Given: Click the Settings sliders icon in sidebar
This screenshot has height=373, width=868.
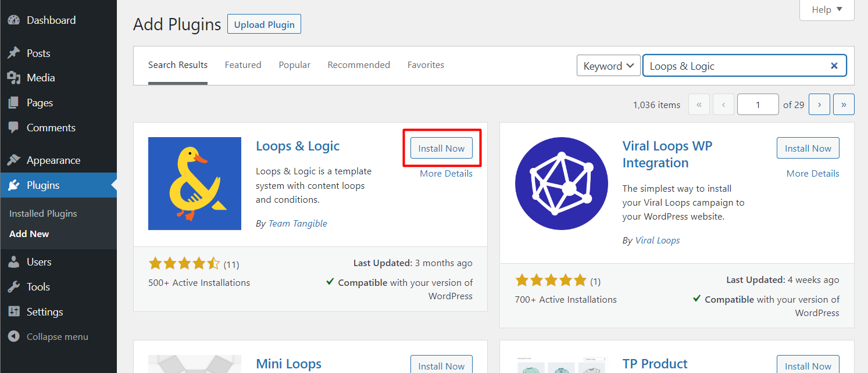Looking at the screenshot, I should coord(14,312).
